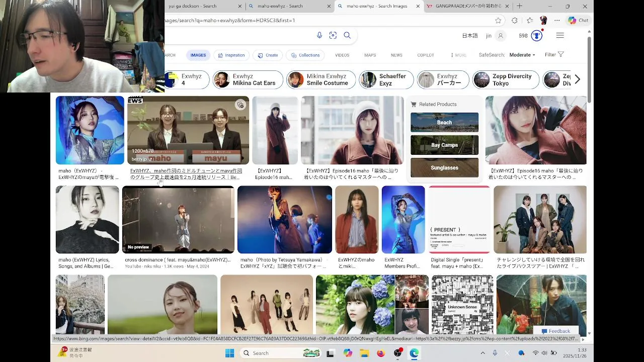This screenshot has height=362, width=644.
Task: Open Bing hamburger menu
Action: pyautogui.click(x=560, y=36)
